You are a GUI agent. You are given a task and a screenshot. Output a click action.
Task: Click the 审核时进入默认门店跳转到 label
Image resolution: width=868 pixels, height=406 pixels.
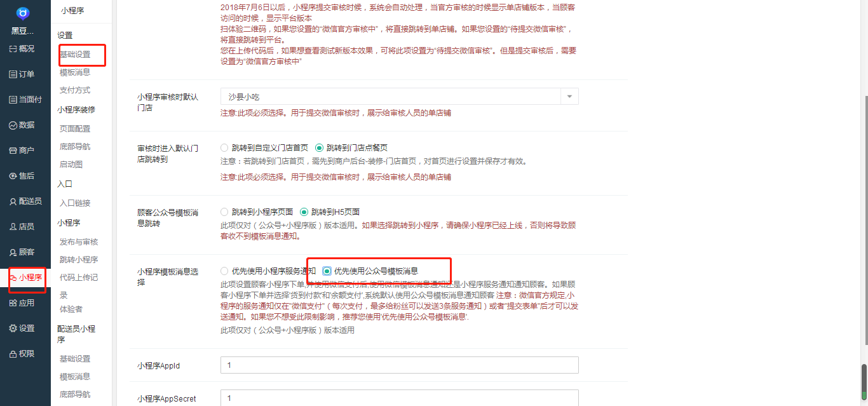(168, 153)
